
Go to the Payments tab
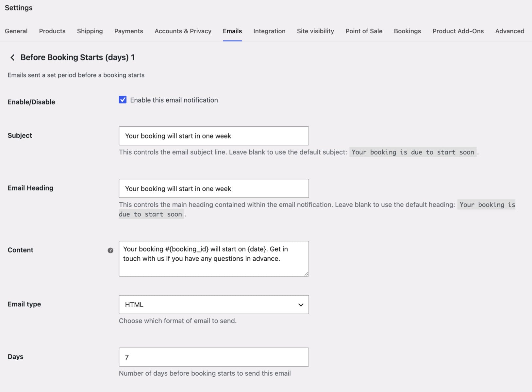point(129,31)
